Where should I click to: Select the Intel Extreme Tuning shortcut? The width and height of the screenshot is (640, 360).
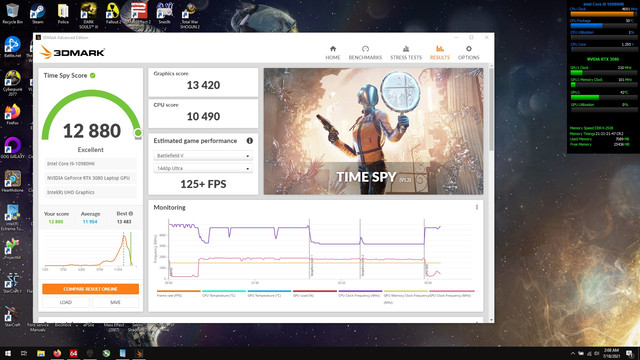point(13,218)
